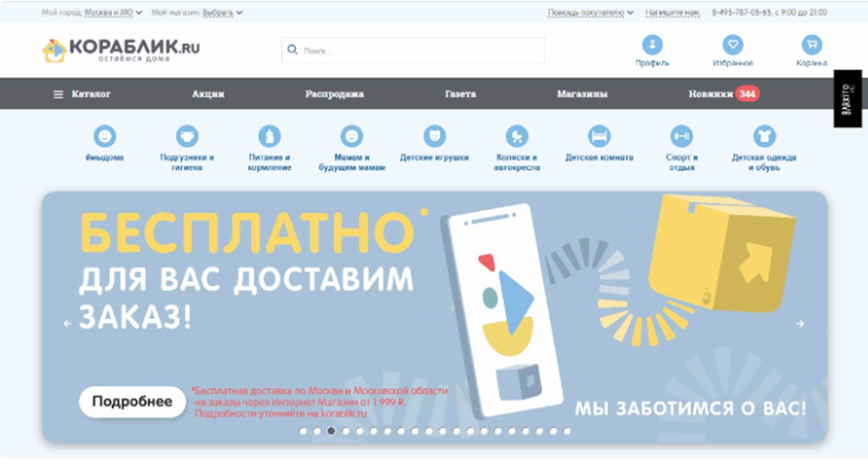The image size is (868, 463).
Task: Select the first carousel dot
Action: pyautogui.click(x=303, y=431)
